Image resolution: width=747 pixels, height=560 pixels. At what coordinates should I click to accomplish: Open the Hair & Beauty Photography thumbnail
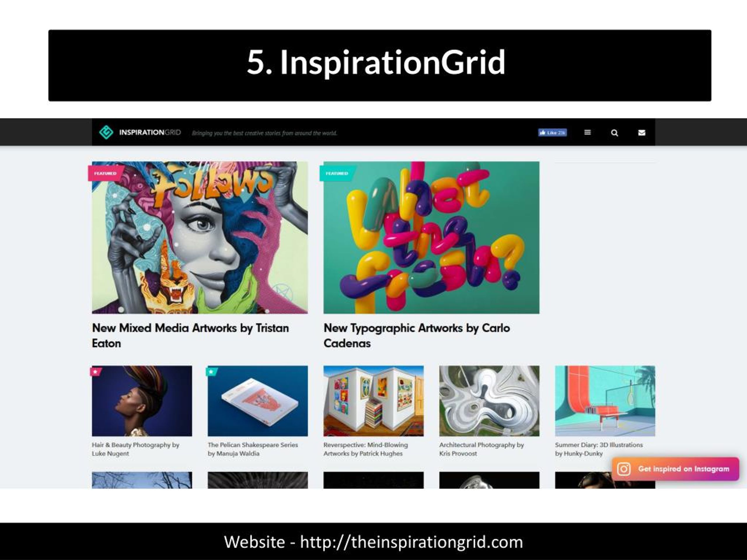pos(142,401)
